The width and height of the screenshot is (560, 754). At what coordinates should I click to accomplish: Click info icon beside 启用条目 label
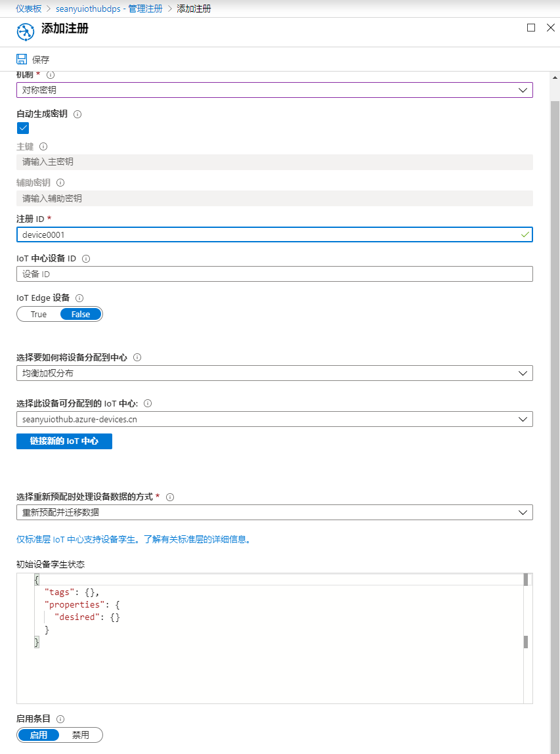pyautogui.click(x=60, y=719)
